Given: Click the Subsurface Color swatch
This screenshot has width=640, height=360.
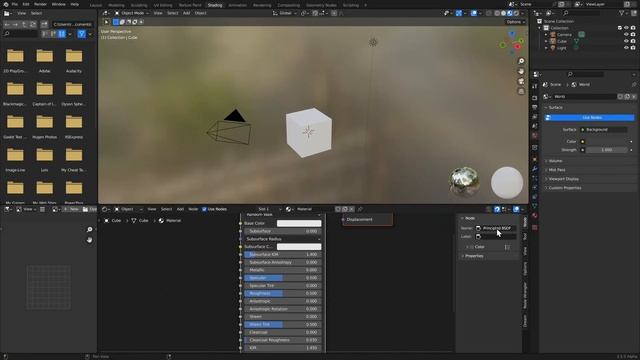Looking at the screenshot, I should (299, 247).
